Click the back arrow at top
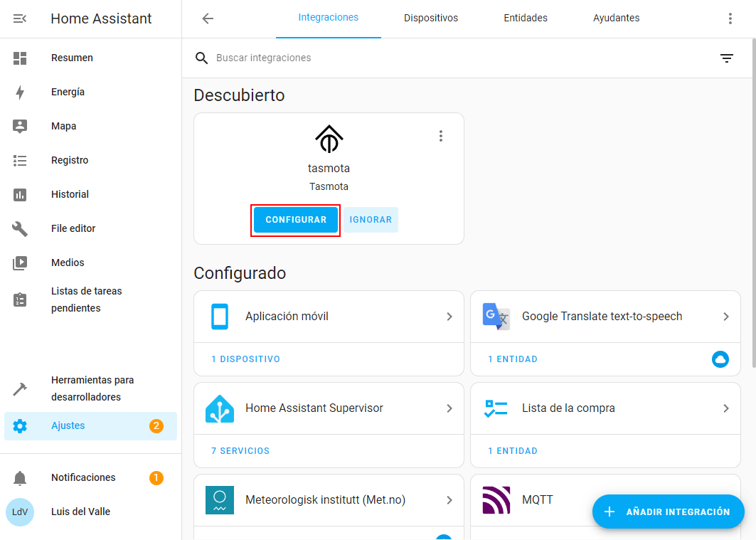 208,18
